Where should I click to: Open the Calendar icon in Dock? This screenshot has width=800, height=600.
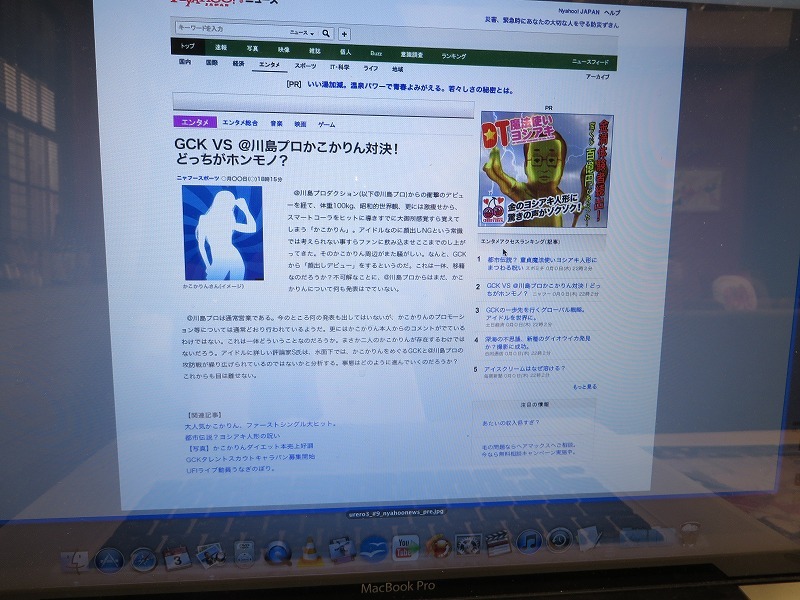177,556
